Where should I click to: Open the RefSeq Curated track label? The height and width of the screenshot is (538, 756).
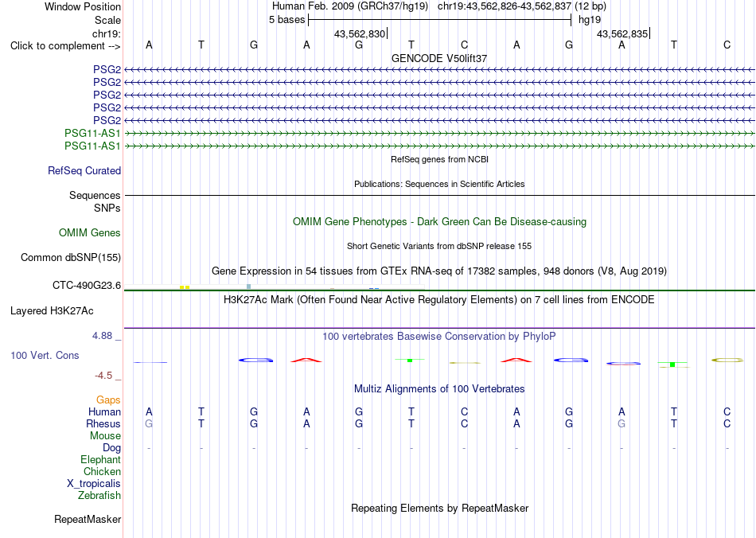(x=84, y=170)
